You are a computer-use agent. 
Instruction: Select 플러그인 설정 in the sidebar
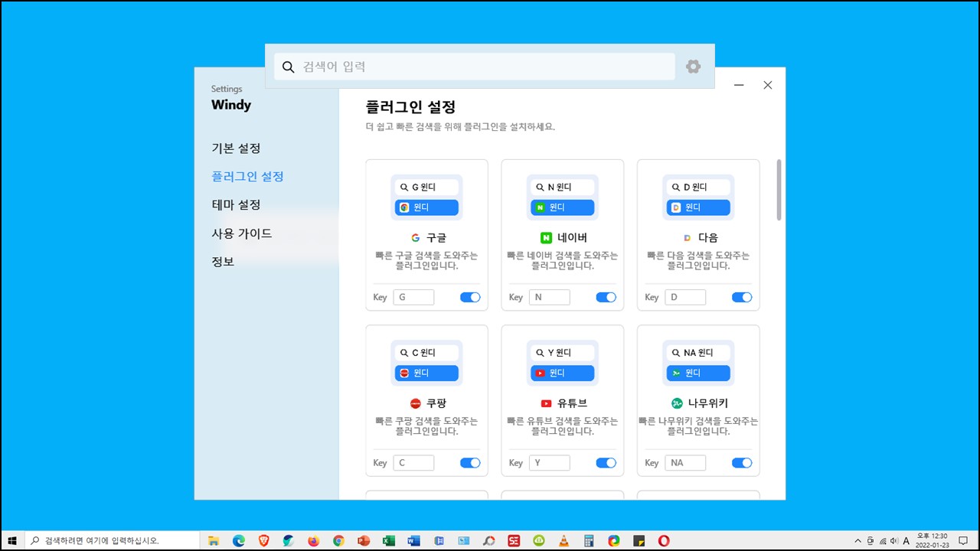click(247, 176)
